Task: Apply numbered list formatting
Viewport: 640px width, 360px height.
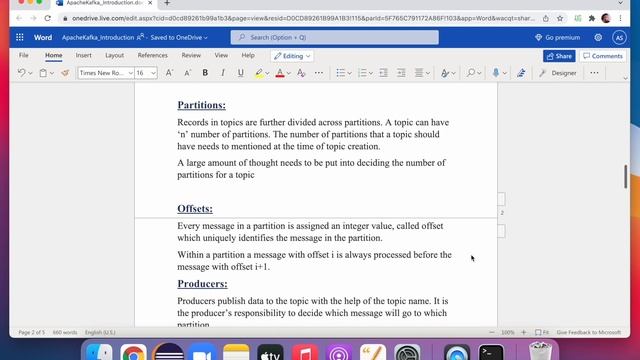Action: (362, 73)
